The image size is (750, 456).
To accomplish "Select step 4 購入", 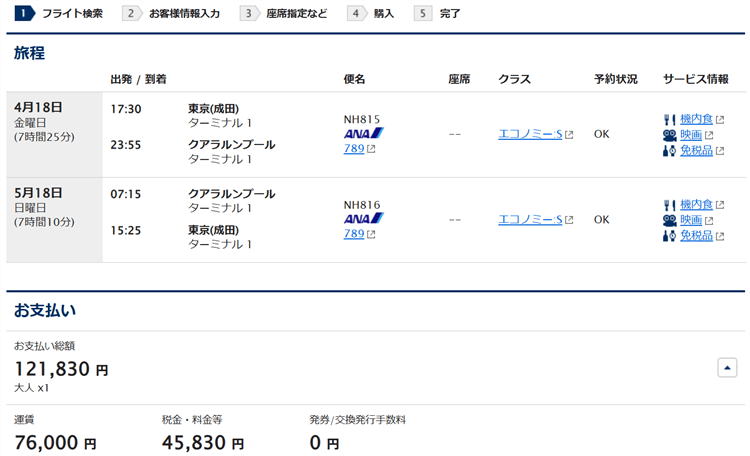I will [x=372, y=14].
